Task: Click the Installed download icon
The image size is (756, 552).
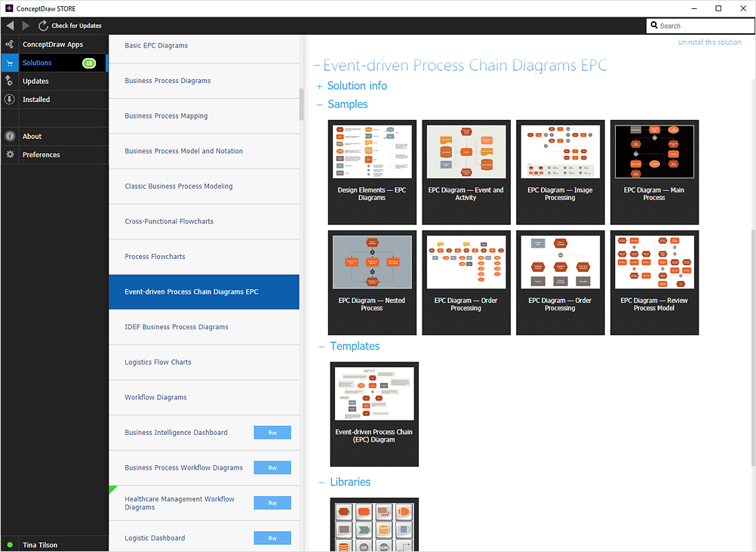Action: [10, 100]
